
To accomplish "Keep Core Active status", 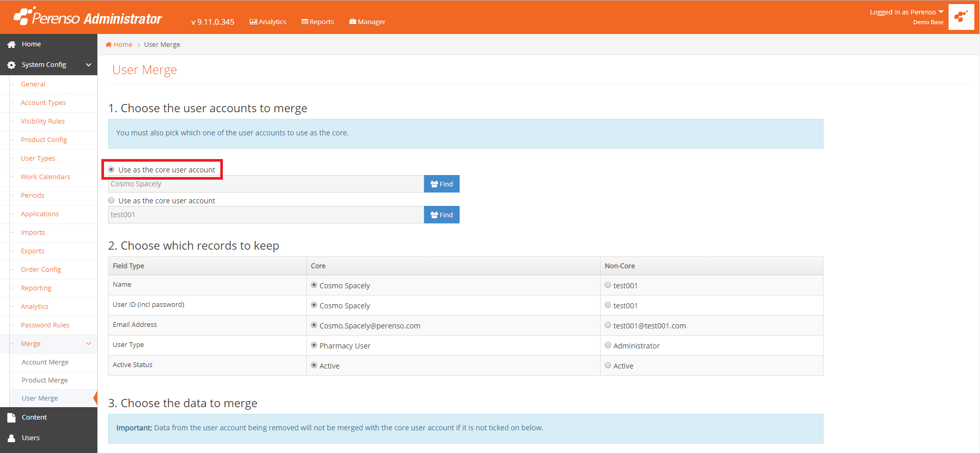I will click(x=314, y=365).
